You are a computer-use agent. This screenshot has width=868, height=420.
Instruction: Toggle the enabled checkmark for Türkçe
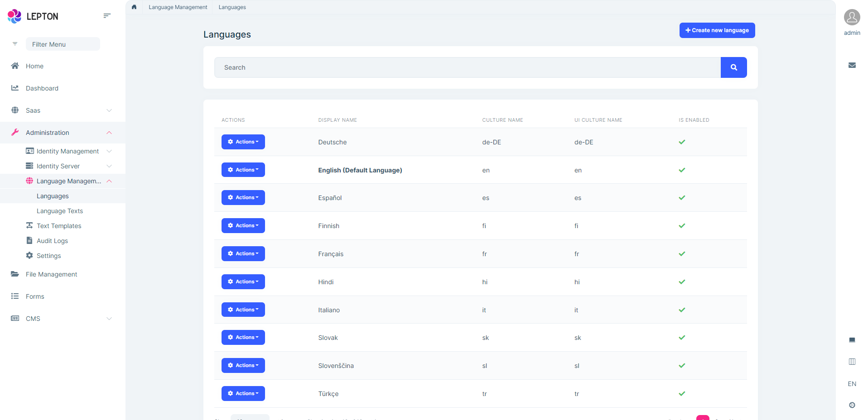[x=681, y=394]
